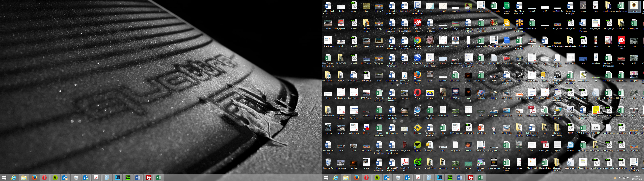The width and height of the screenshot is (644, 181).
Task: Select 'Exit Key Real Estate SEO' document
Action: click(x=328, y=8)
